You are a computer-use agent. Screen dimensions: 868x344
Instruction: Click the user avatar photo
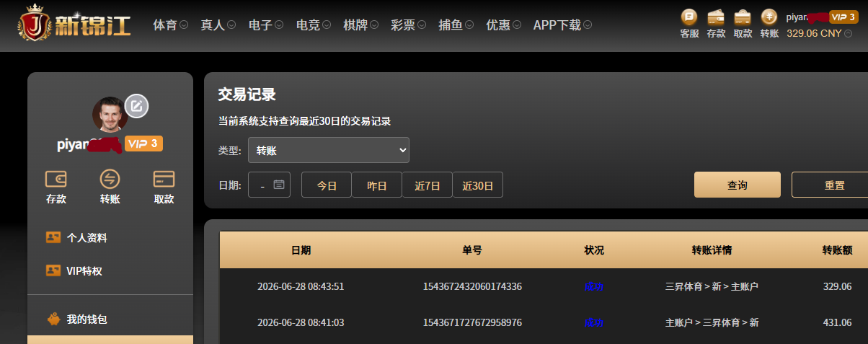[x=110, y=114]
